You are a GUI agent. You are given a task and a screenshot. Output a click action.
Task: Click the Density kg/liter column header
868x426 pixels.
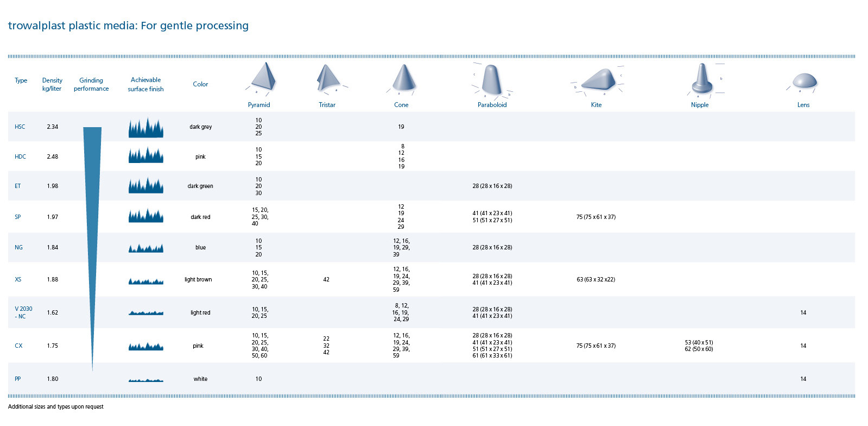pyautogui.click(x=52, y=84)
